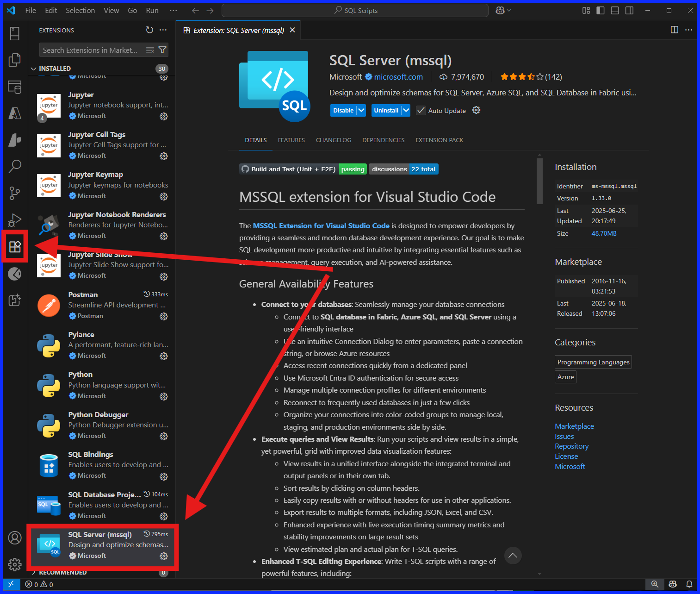Open the Repository resource link
Viewport: 700px width, 594px height.
(572, 446)
